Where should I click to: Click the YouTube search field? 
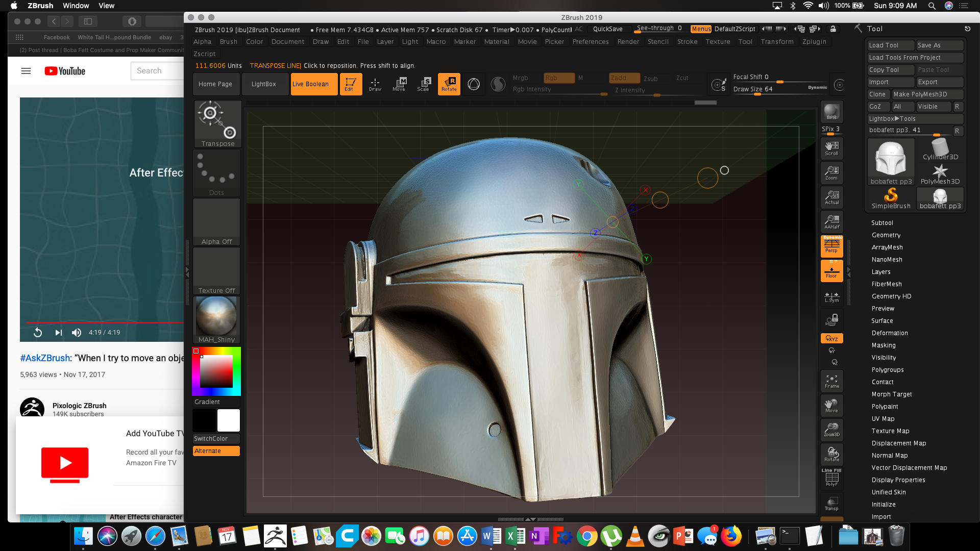click(x=157, y=71)
